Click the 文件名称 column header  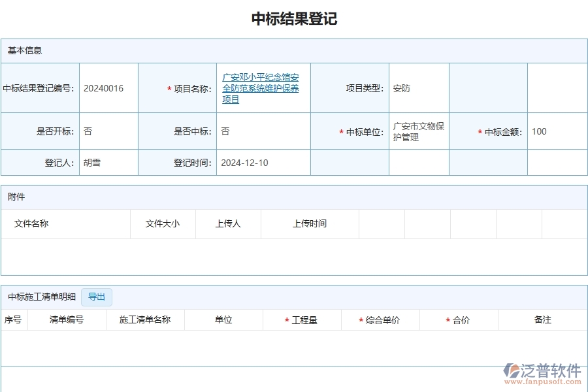30,223
